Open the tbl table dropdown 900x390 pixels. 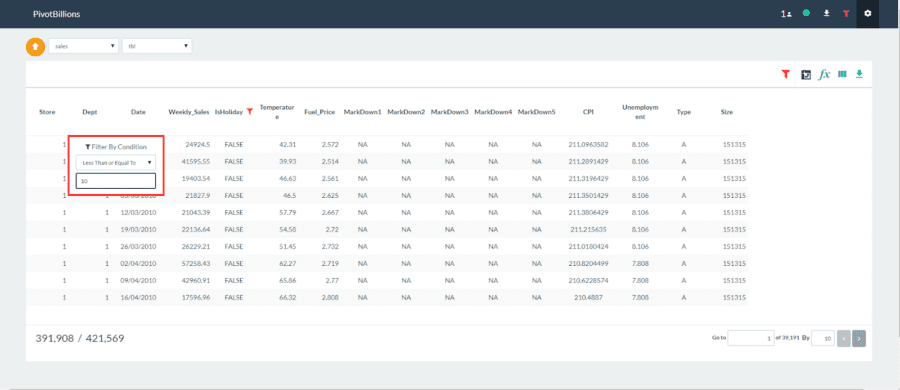(x=157, y=46)
